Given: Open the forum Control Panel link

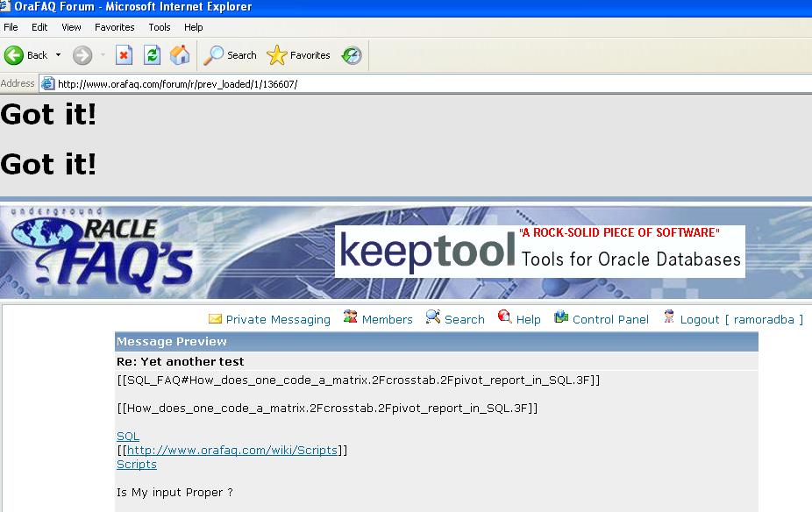Looking at the screenshot, I should [x=610, y=319].
